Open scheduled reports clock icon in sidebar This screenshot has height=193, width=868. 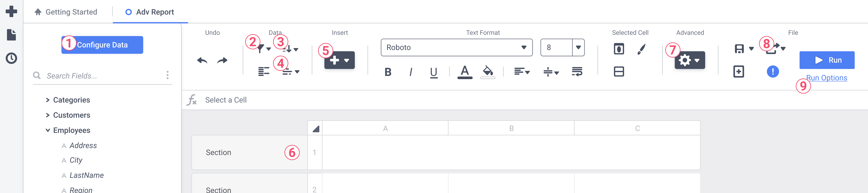pos(11,58)
